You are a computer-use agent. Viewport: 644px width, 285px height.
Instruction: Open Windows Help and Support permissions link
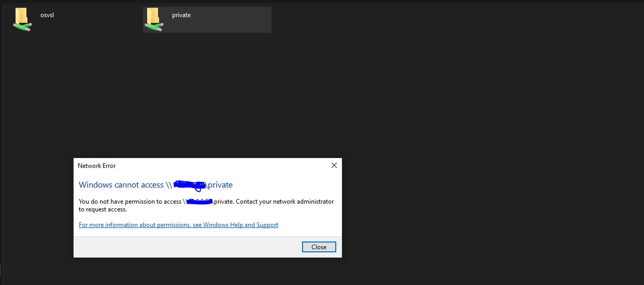click(178, 225)
